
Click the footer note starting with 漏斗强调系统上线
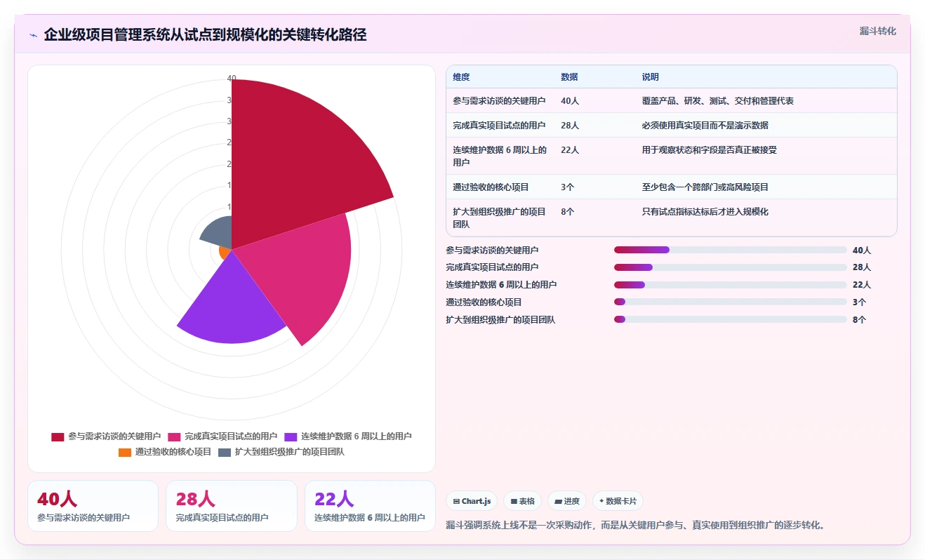pos(635,525)
